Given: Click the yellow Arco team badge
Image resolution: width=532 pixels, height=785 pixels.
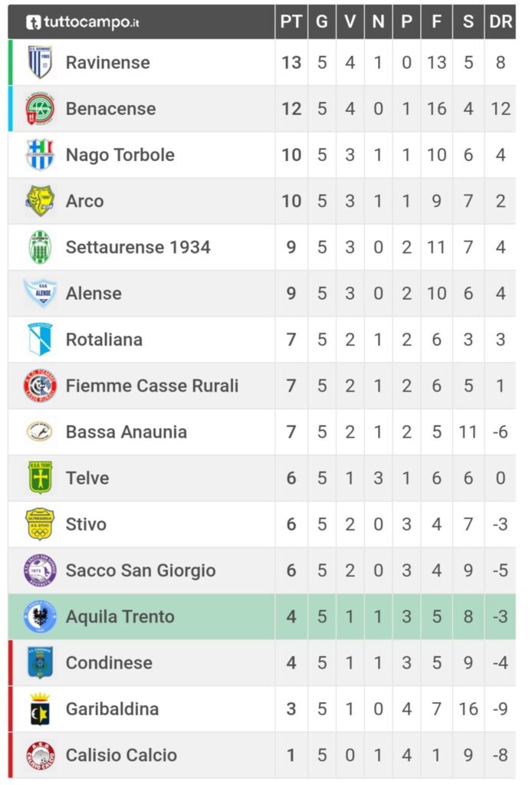Looking at the screenshot, I should pyautogui.click(x=40, y=201).
